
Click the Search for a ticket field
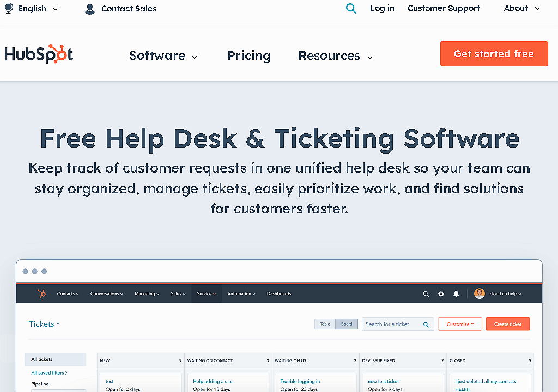click(x=397, y=324)
